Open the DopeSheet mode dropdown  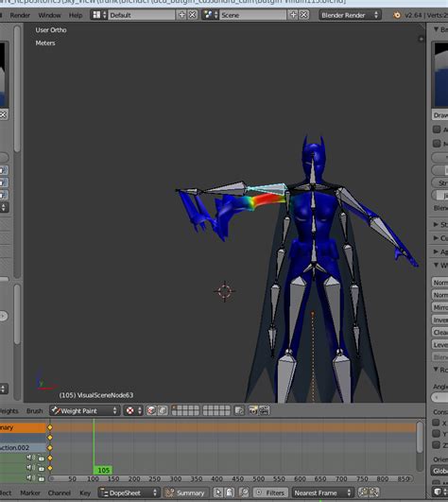(129, 493)
